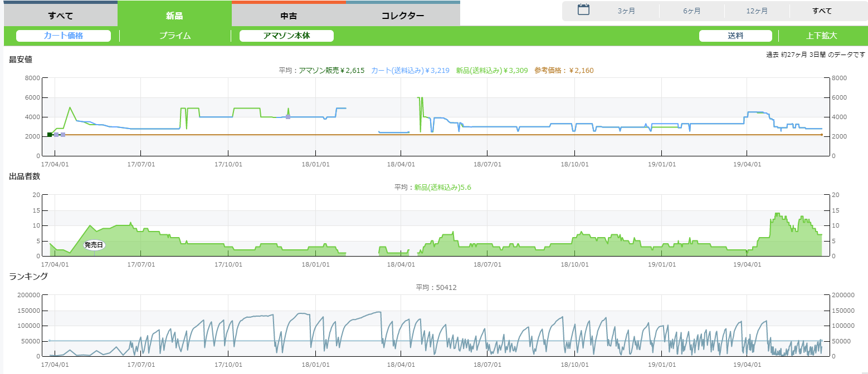Click the calendar icon beside period options

(x=583, y=9)
